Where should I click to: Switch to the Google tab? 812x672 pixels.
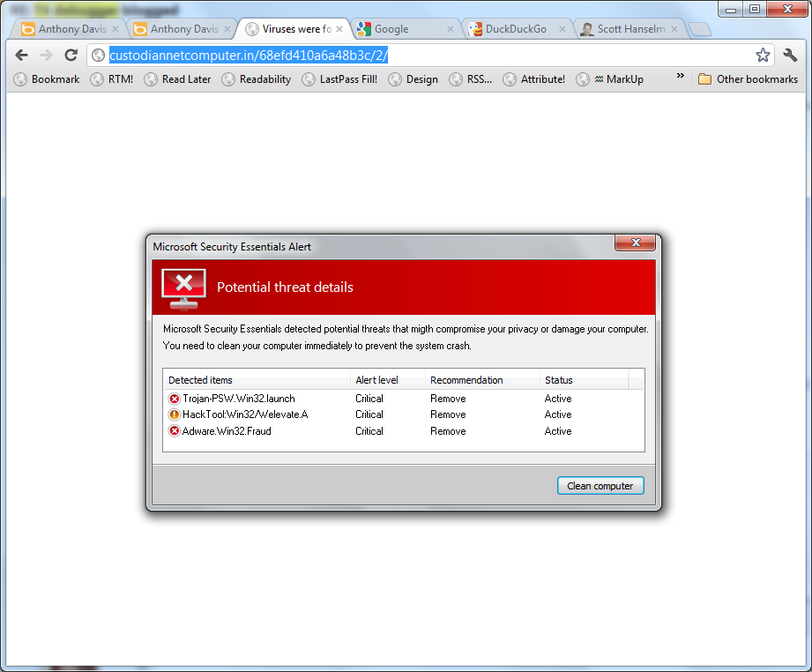tap(406, 29)
